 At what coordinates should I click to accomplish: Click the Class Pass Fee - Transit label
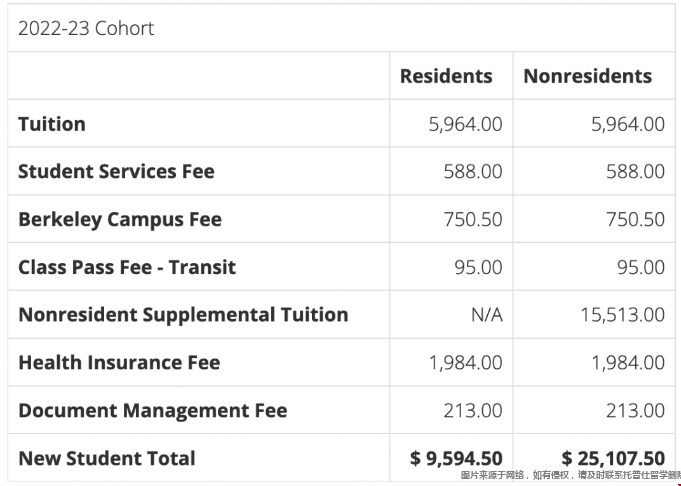tap(127, 267)
